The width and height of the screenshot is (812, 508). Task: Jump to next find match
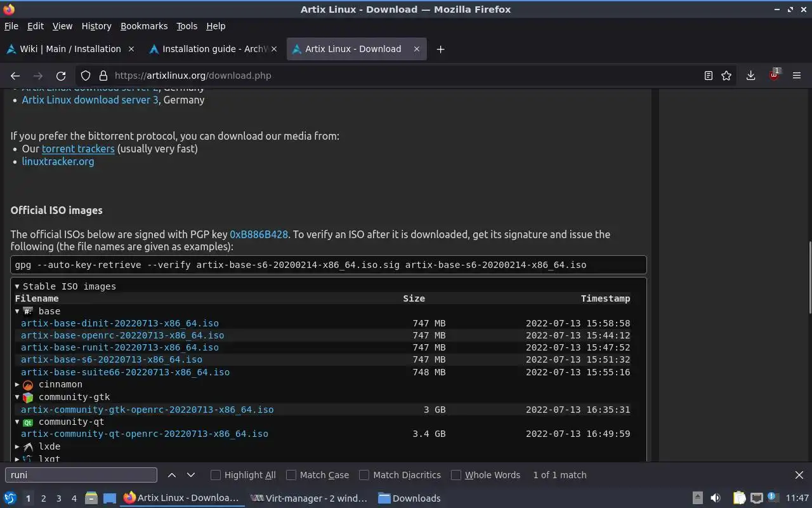[191, 475]
